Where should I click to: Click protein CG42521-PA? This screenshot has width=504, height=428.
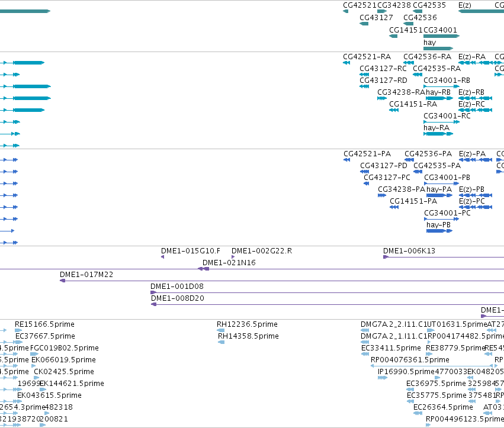pyautogui.click(x=367, y=154)
